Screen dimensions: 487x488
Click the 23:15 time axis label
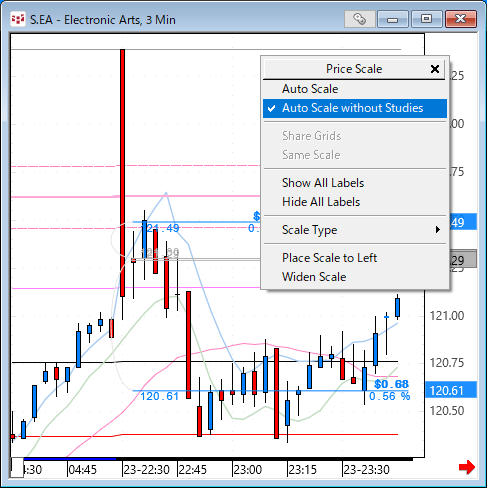pyautogui.click(x=302, y=470)
